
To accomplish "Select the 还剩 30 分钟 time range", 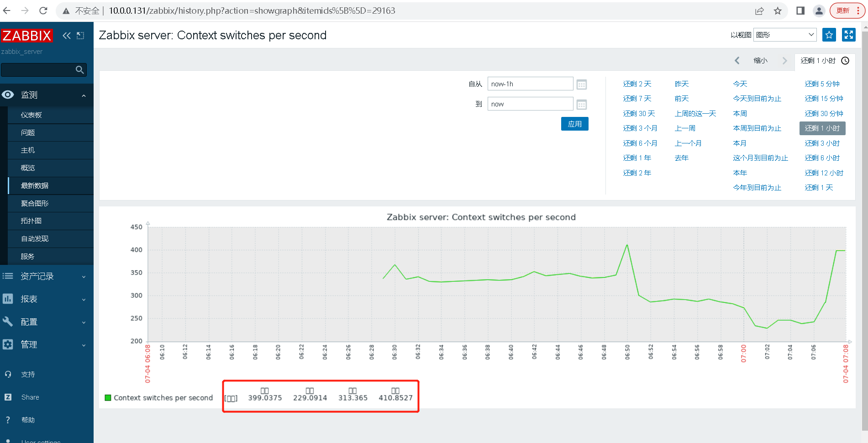I will 824,114.
